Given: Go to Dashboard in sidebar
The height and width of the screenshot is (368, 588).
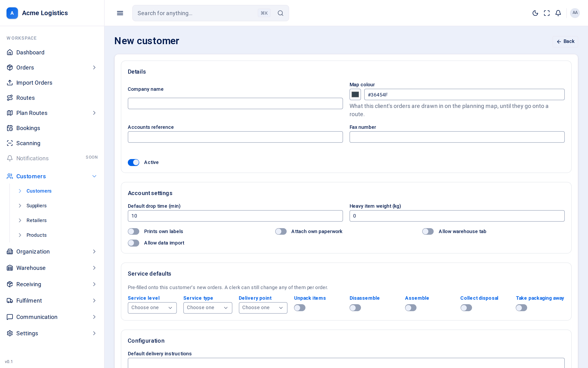Looking at the screenshot, I should point(52,52).
